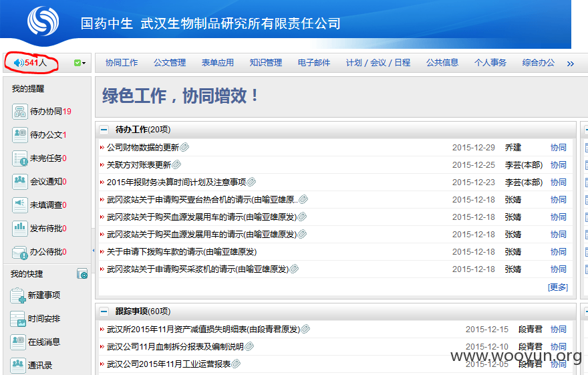This screenshot has height=375, width=588.
Task: Open 关于申请下拨购车款的请示
Action: (x=182, y=252)
